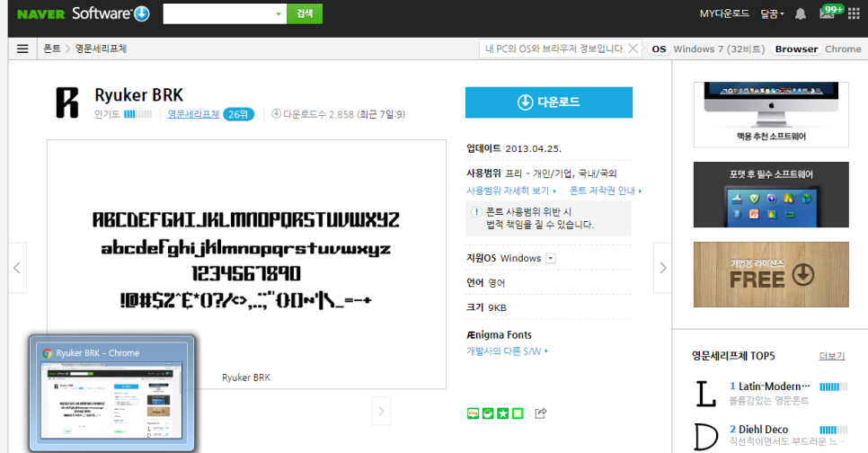This screenshot has height=453, width=868.
Task: Show next preview image arrow
Action: pos(381,411)
